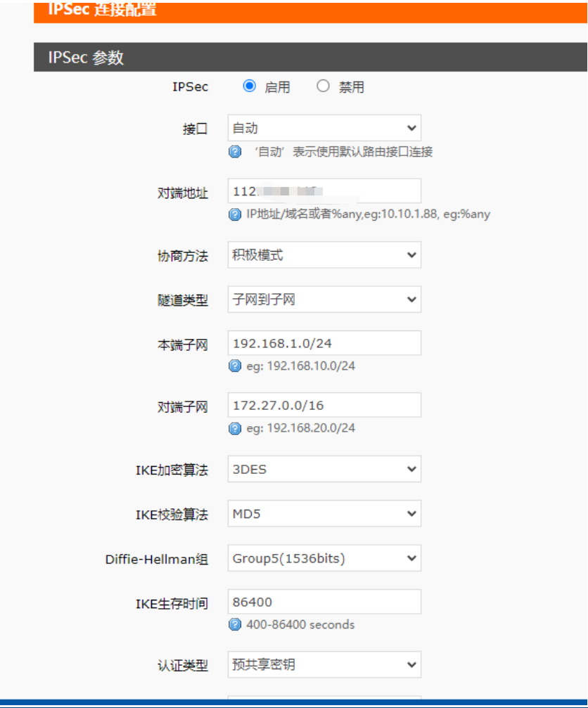Click the 对端地址 input field

[324, 191]
